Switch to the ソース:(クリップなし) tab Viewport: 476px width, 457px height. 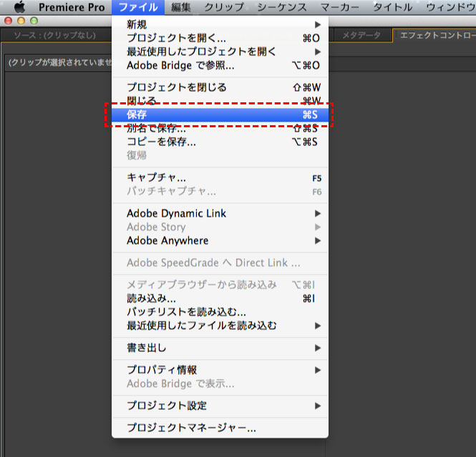55,36
